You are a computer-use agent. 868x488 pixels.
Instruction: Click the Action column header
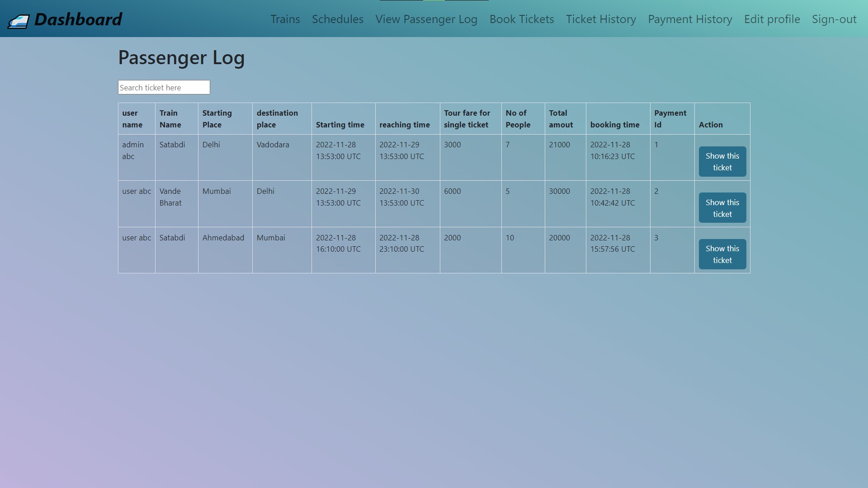point(711,125)
